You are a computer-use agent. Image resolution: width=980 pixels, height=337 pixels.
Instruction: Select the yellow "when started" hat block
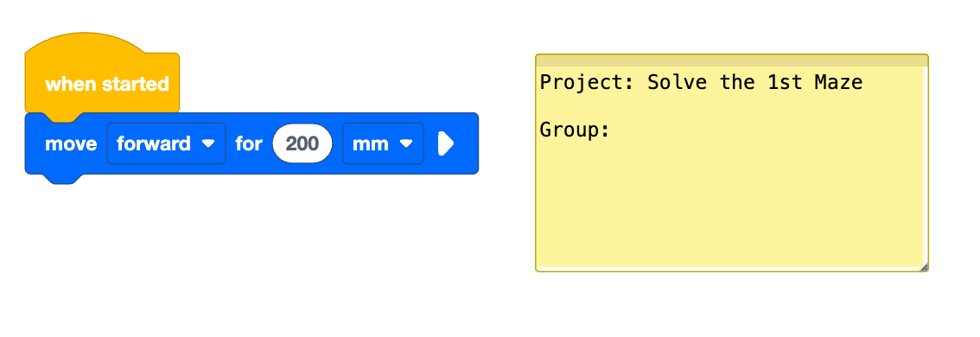click(103, 75)
